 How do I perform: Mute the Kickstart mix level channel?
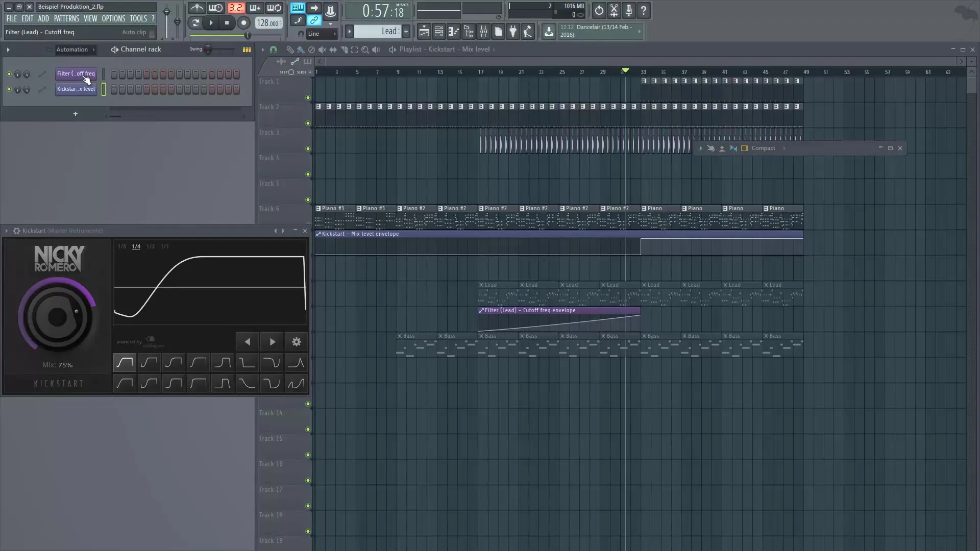[x=9, y=89]
